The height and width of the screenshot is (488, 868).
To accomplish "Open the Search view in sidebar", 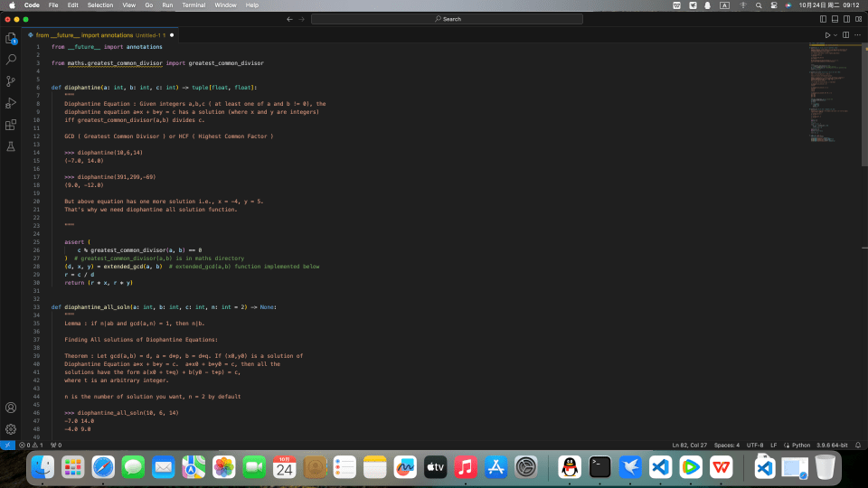I will pos(11,60).
